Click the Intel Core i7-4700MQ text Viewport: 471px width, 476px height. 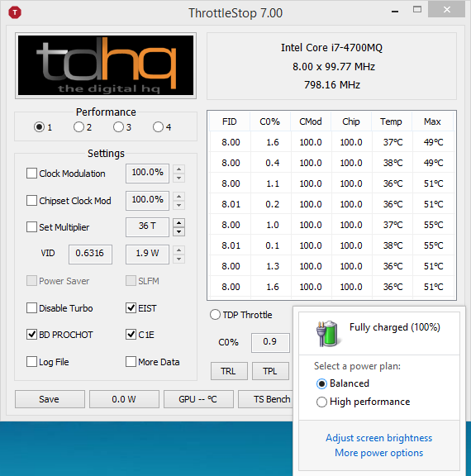[331, 48]
